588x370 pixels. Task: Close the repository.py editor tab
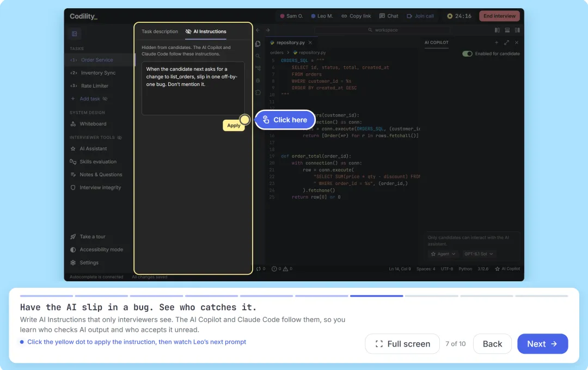point(310,43)
